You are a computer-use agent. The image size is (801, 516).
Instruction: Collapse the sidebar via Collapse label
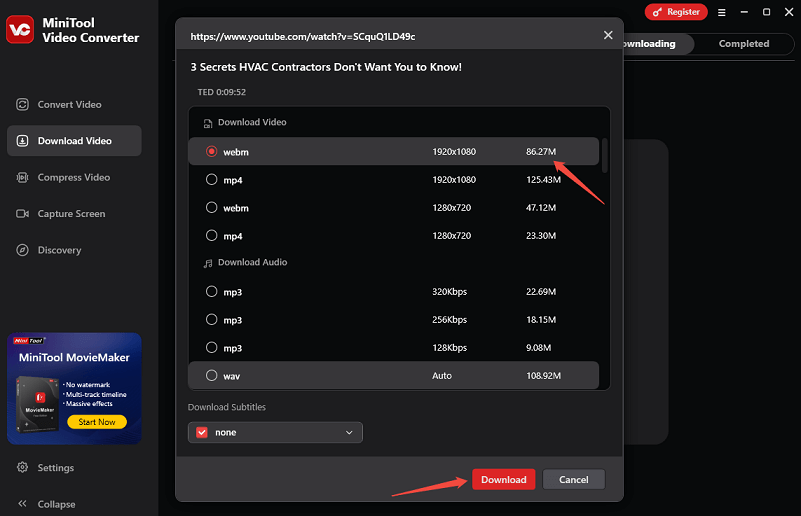click(x=56, y=504)
